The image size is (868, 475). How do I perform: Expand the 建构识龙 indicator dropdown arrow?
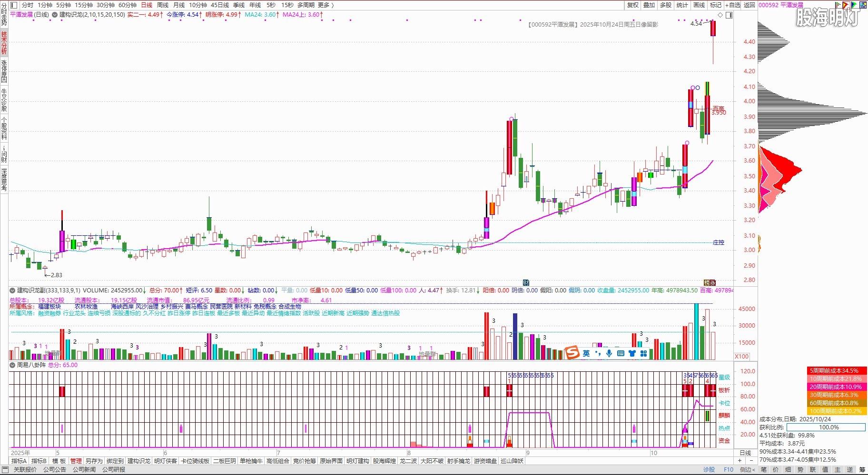coord(55,15)
